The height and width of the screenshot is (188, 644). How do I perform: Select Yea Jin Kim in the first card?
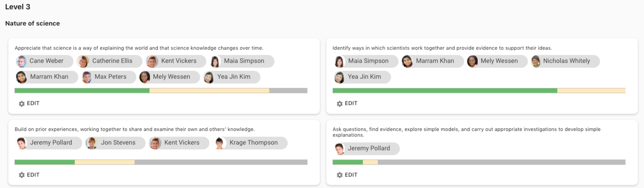click(x=231, y=77)
